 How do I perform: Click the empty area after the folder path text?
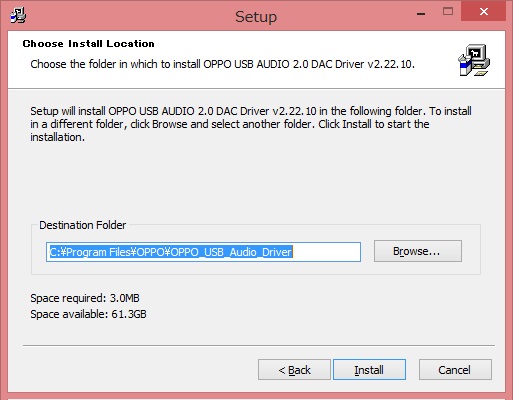click(326, 252)
